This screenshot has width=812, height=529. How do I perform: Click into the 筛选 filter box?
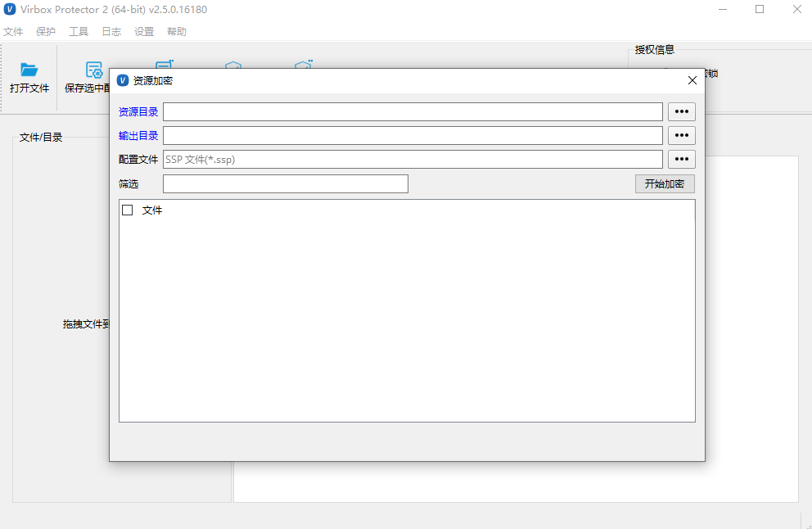click(x=286, y=184)
